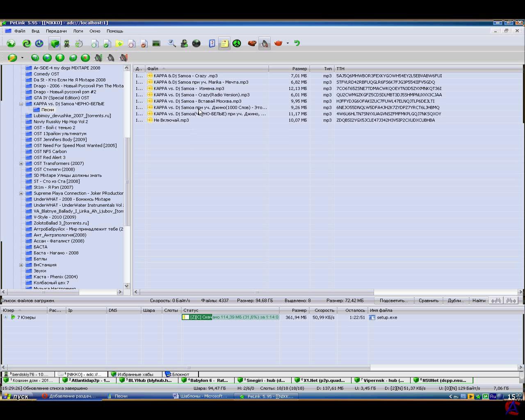525x420 pixels.
Task: Expand the 7 Юзеры download group
Action: click(x=6, y=317)
